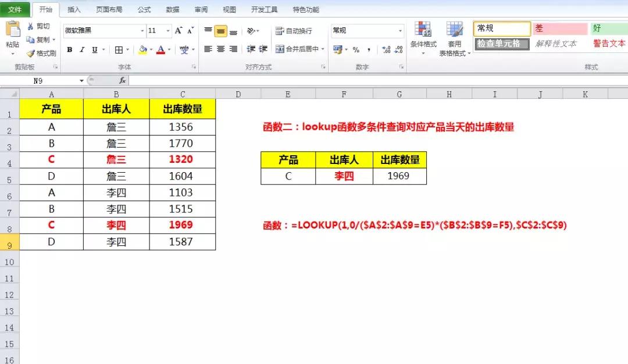Expand the Paste options arrow below 粘贴
The image size is (628, 364).
13,53
